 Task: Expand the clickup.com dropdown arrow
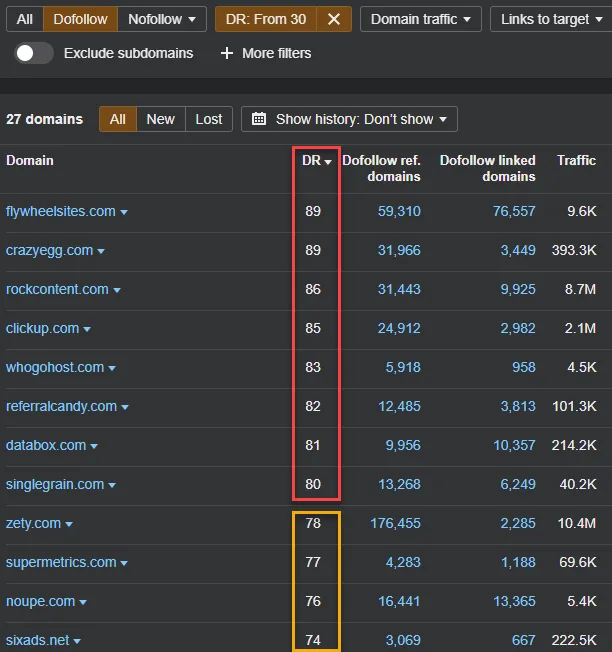[x=87, y=329]
